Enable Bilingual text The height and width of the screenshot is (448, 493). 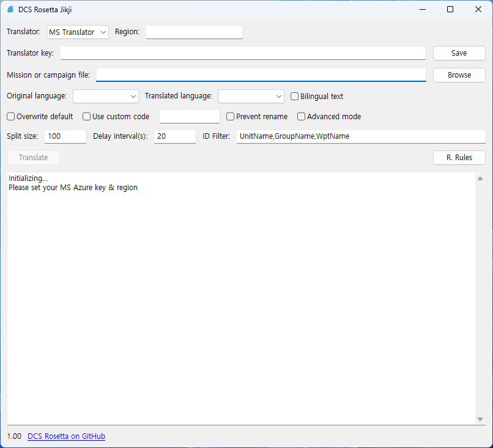coord(294,96)
